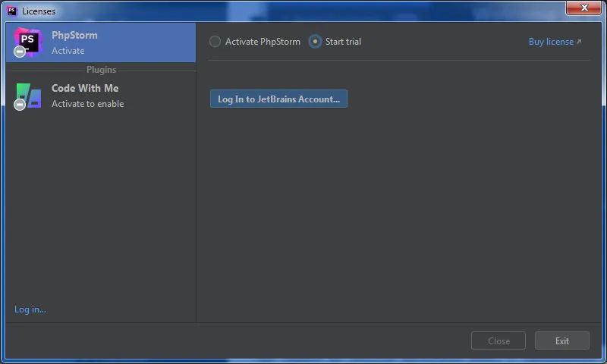Image resolution: width=607 pixels, height=364 pixels.
Task: Click the Exit button
Action: [x=561, y=340]
